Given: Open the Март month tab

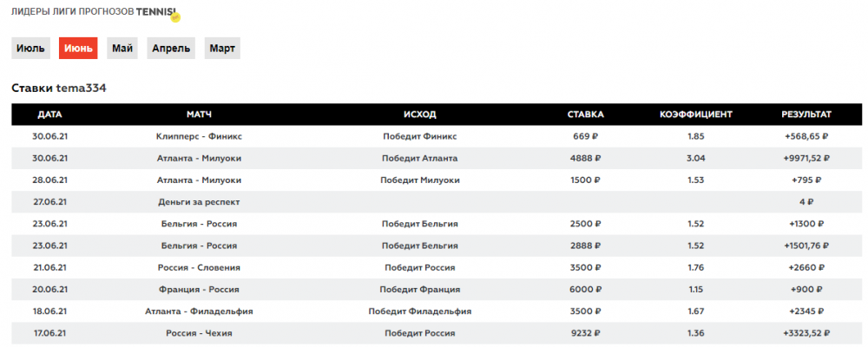Looking at the screenshot, I should (x=221, y=49).
